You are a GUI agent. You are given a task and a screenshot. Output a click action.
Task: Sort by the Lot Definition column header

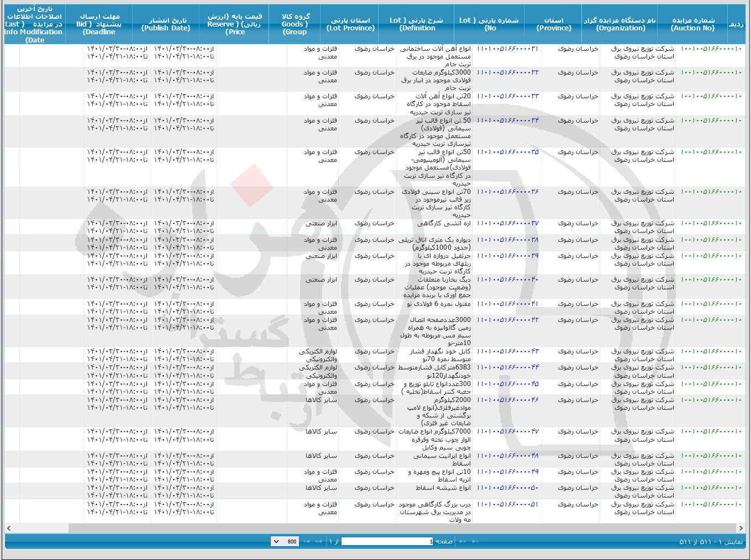(x=417, y=24)
